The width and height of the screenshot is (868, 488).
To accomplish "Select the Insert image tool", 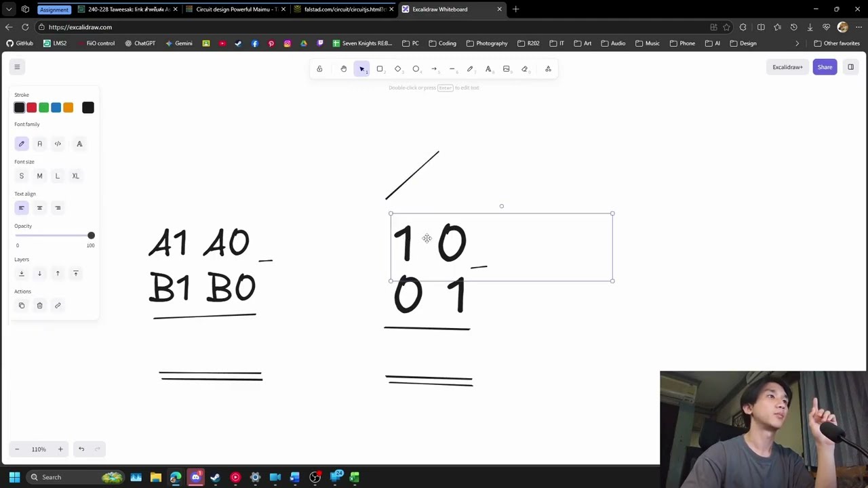I will pos(507,68).
